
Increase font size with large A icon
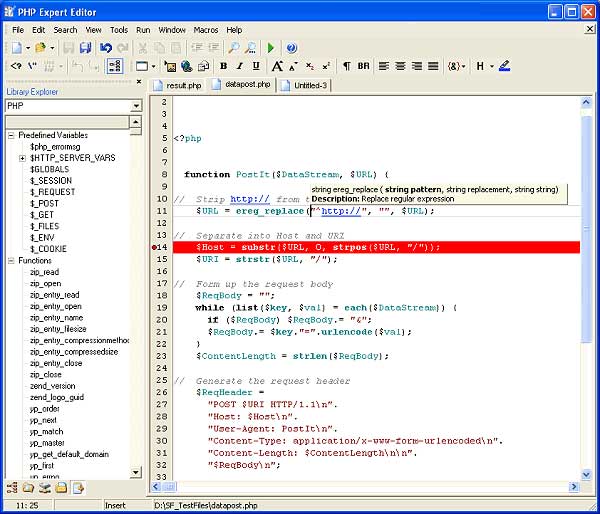[x=277, y=66]
